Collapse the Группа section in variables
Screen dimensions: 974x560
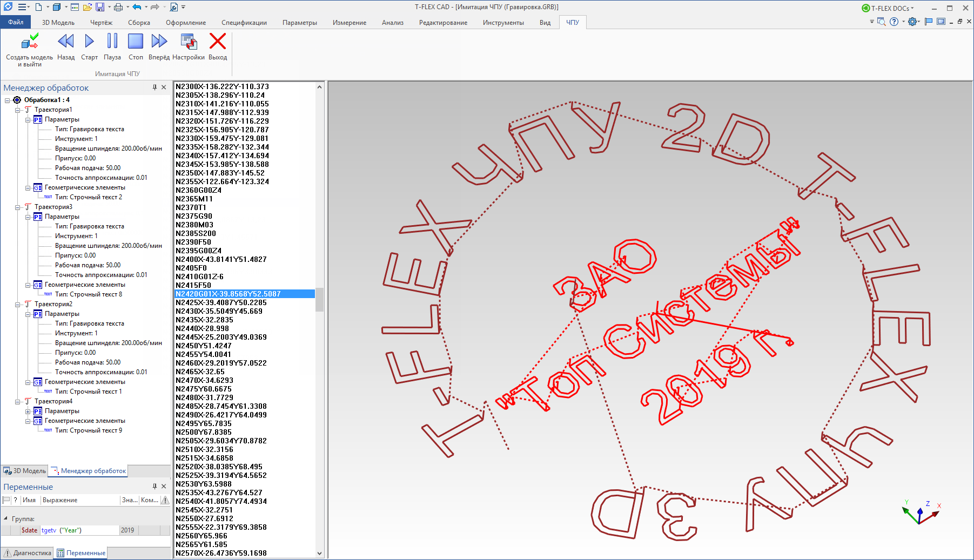pyautogui.click(x=5, y=518)
